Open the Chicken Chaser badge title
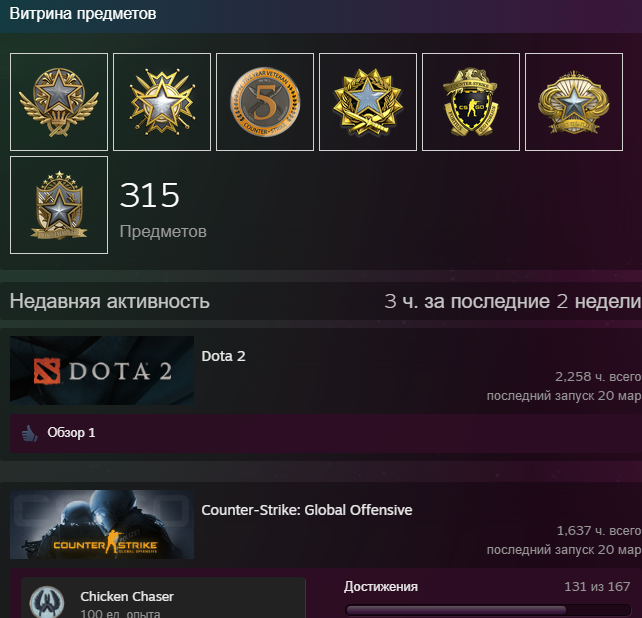The width and height of the screenshot is (642, 618). [x=127, y=596]
